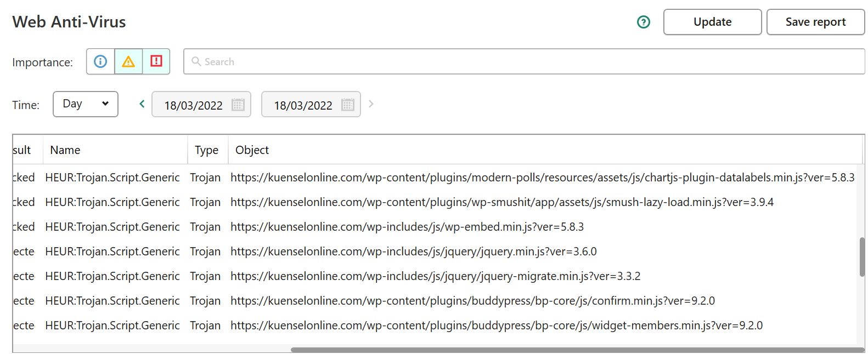868x354 pixels.
Task: Click the partially visible Result column header
Action: [28, 150]
